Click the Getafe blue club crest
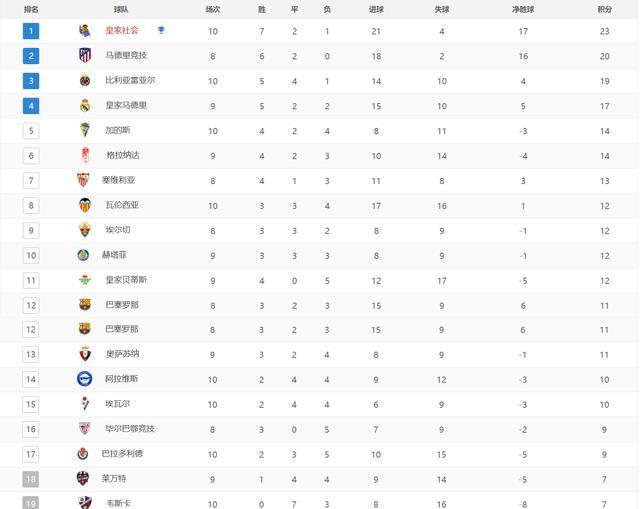 click(84, 254)
